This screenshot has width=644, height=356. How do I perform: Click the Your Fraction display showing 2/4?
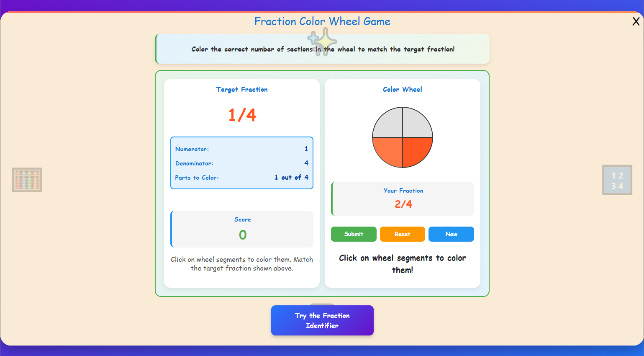pos(402,199)
